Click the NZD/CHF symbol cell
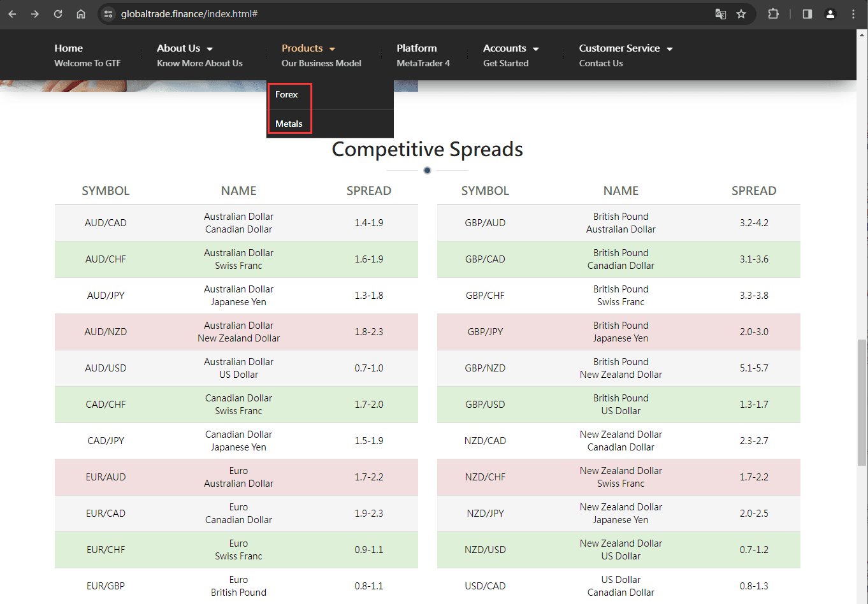This screenshot has width=868, height=604. (485, 477)
